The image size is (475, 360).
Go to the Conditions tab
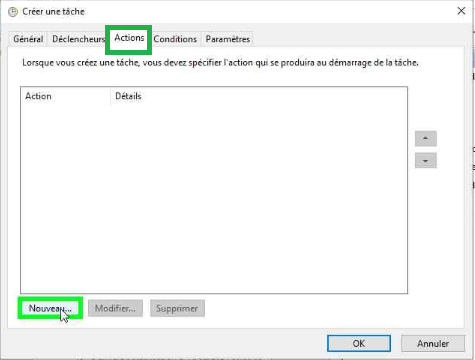(175, 39)
